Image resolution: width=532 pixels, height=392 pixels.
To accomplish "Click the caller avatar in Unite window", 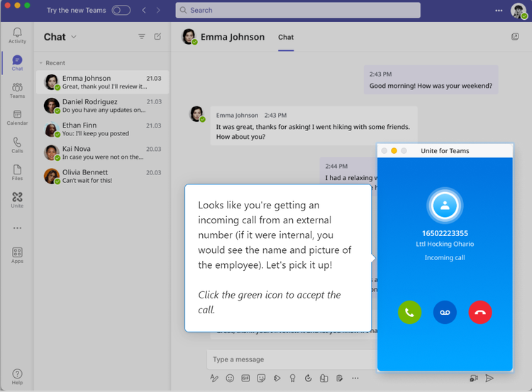I will pos(445,206).
